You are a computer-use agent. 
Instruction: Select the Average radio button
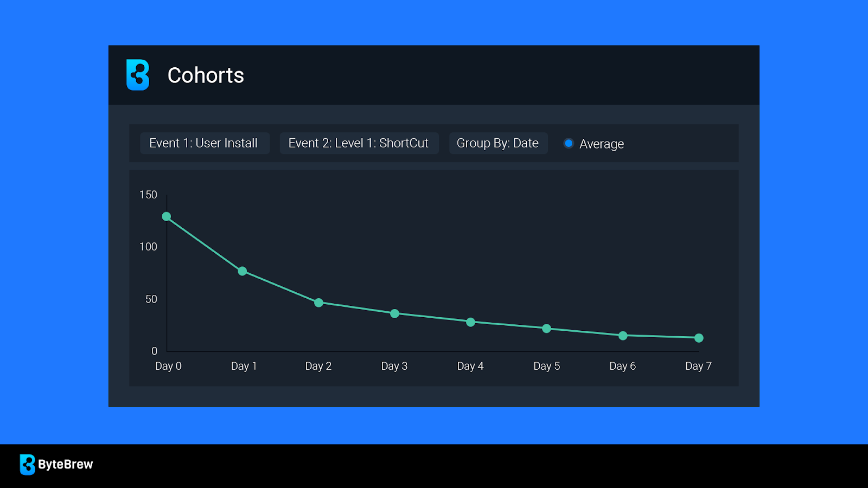569,144
